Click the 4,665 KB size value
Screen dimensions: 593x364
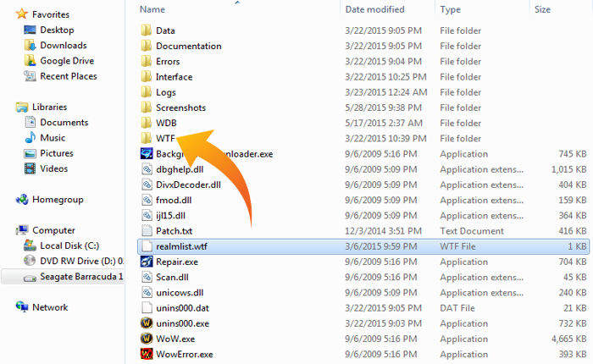568,339
